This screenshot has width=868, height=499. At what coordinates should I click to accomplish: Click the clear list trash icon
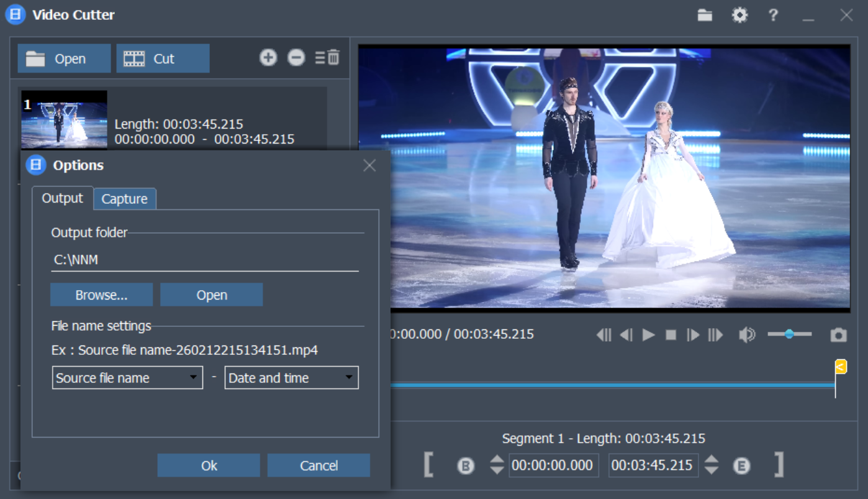click(x=328, y=58)
